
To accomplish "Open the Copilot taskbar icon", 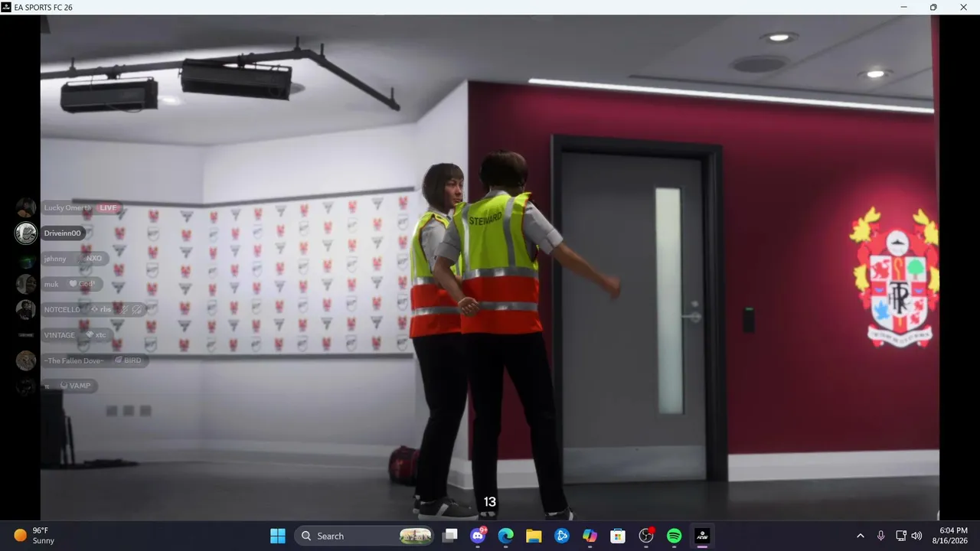I will pos(590,536).
